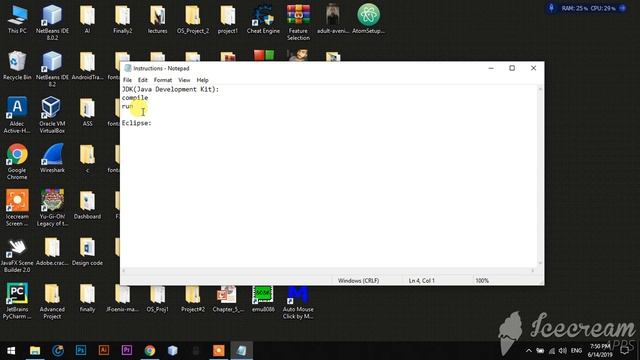
Task: Select the Recycle Bin icon
Action: [x=17, y=65]
